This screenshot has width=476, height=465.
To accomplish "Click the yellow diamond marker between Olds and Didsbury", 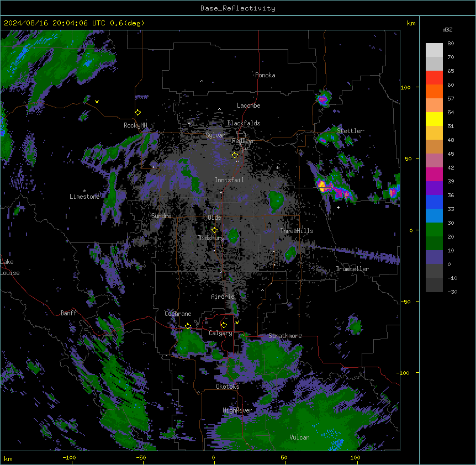I will [214, 230].
